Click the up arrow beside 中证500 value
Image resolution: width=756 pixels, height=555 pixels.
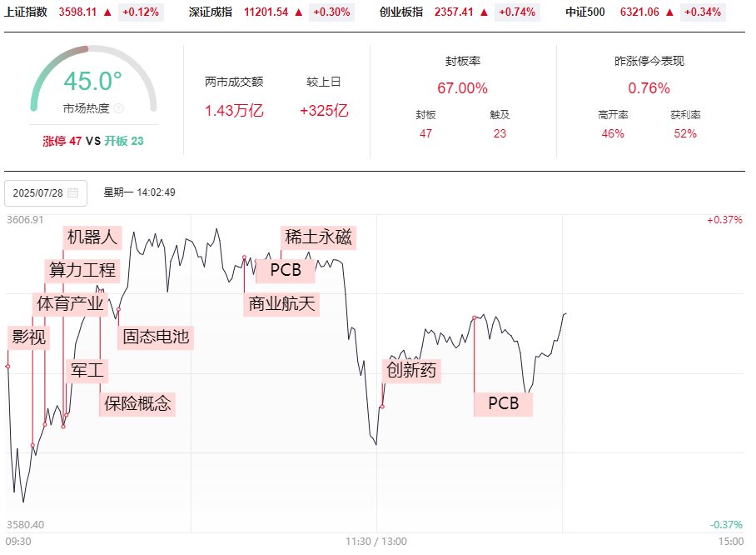click(x=669, y=12)
